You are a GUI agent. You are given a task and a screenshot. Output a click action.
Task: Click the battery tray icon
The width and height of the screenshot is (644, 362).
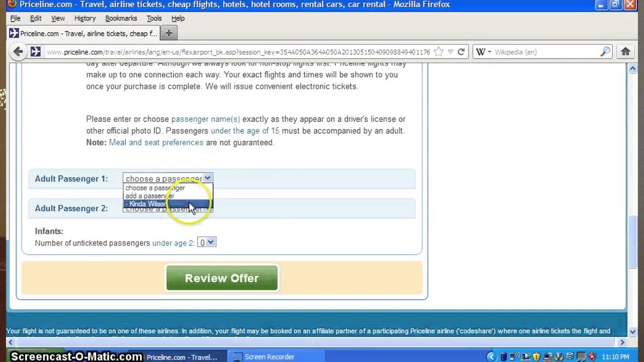[504, 357]
